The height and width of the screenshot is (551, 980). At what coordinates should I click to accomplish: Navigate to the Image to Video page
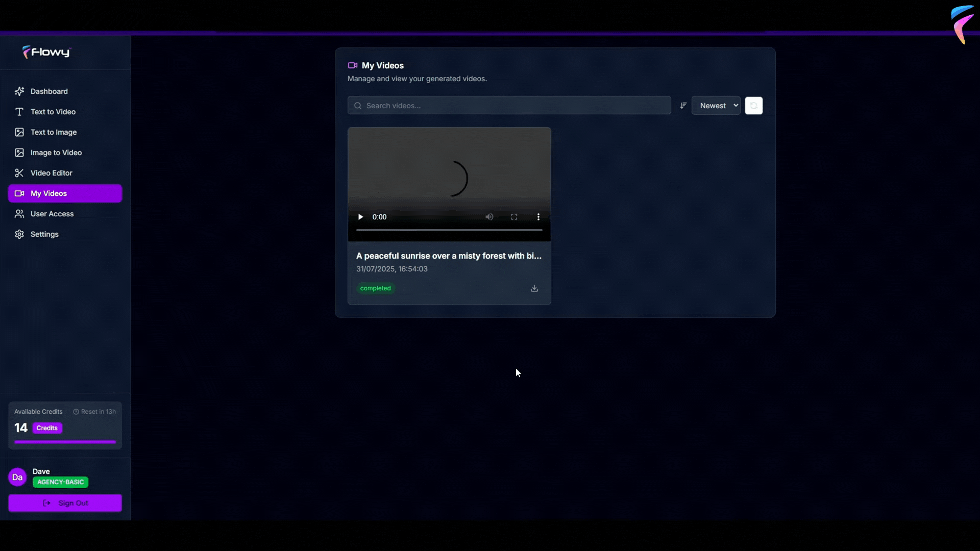(56, 153)
